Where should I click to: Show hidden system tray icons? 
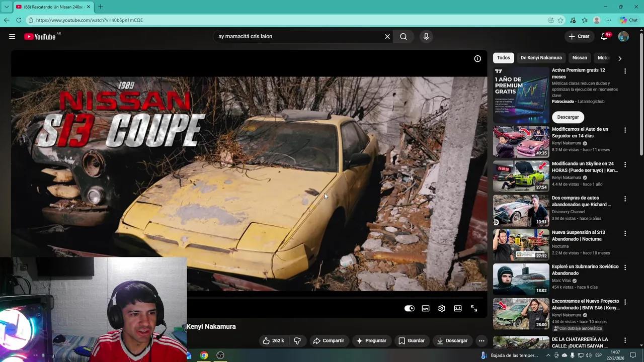[x=548, y=355]
